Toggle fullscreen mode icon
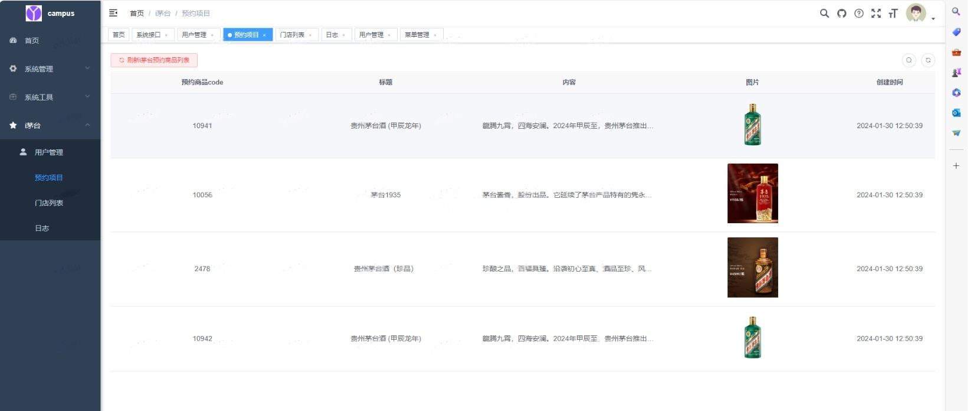The width and height of the screenshot is (980, 411). [x=876, y=13]
